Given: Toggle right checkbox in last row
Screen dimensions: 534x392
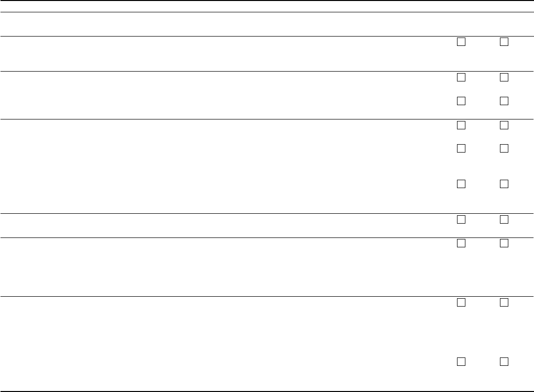Looking at the screenshot, I should point(504,361).
